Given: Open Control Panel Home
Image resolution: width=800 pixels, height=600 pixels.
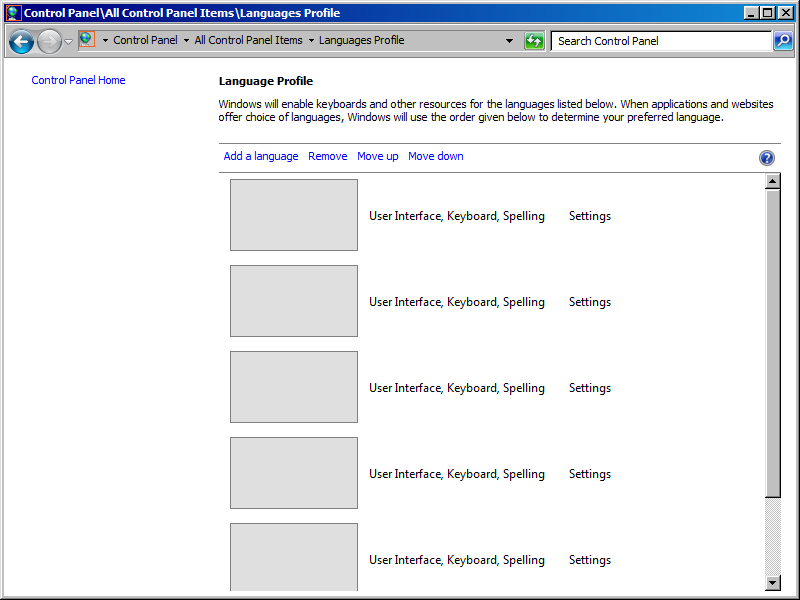Looking at the screenshot, I should (78, 80).
